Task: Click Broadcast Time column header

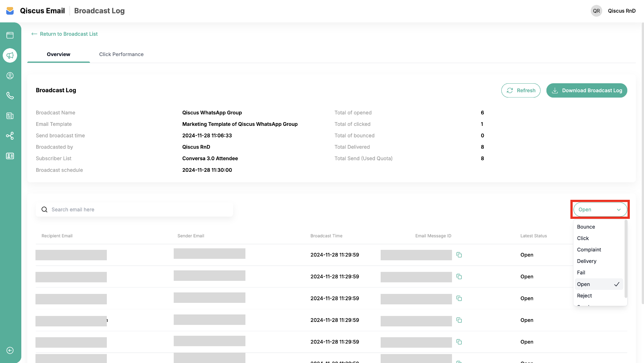Action: (x=326, y=236)
